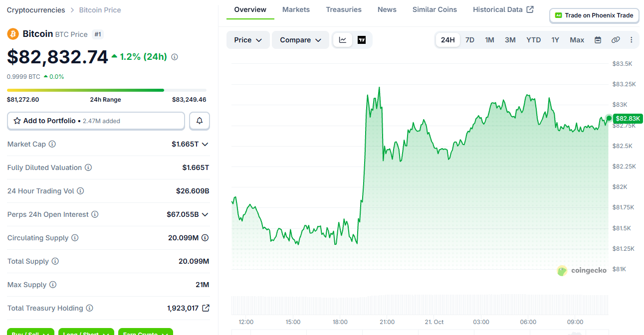The width and height of the screenshot is (644, 335).
Task: Click info icon beside 20.099M circulating value
Action: pos(205,238)
